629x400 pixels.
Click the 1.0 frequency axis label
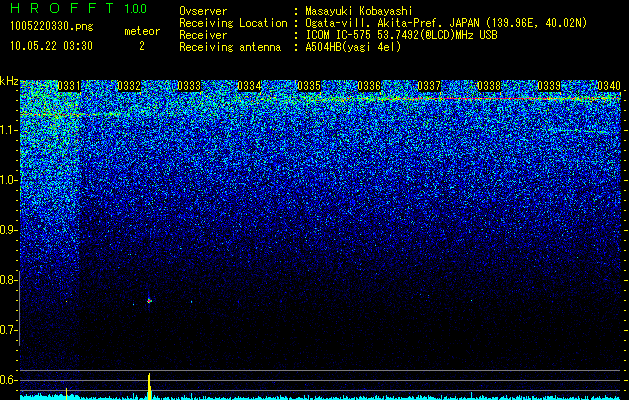[x=8, y=181]
